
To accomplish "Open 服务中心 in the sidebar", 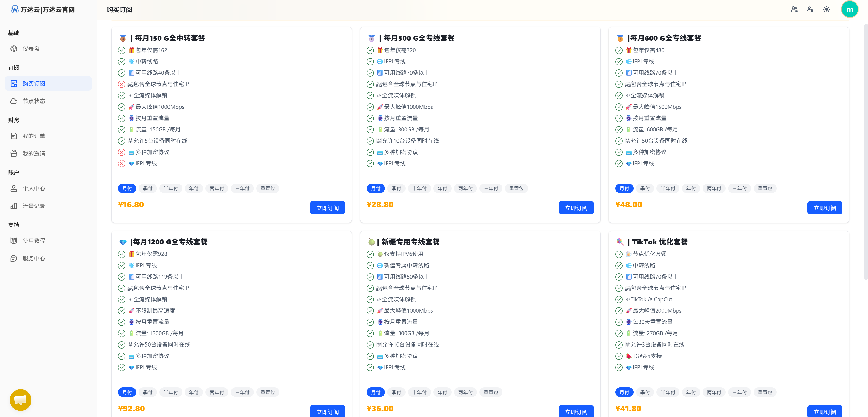I will 48,258.
